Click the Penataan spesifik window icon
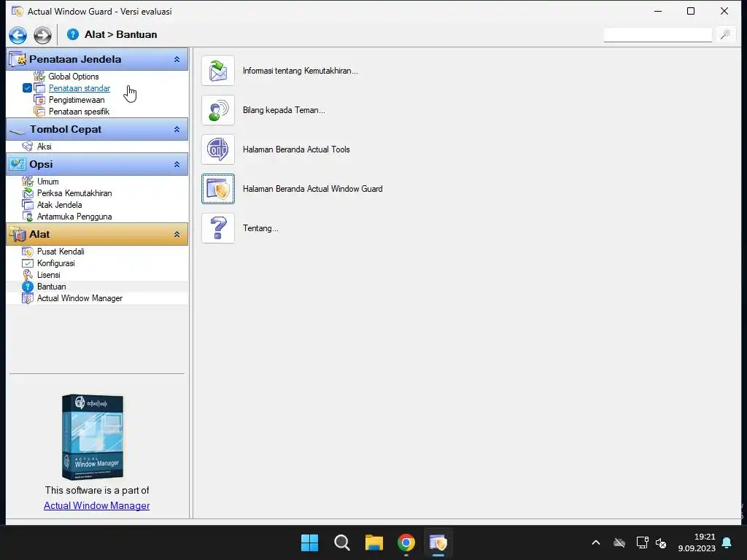 click(x=39, y=112)
